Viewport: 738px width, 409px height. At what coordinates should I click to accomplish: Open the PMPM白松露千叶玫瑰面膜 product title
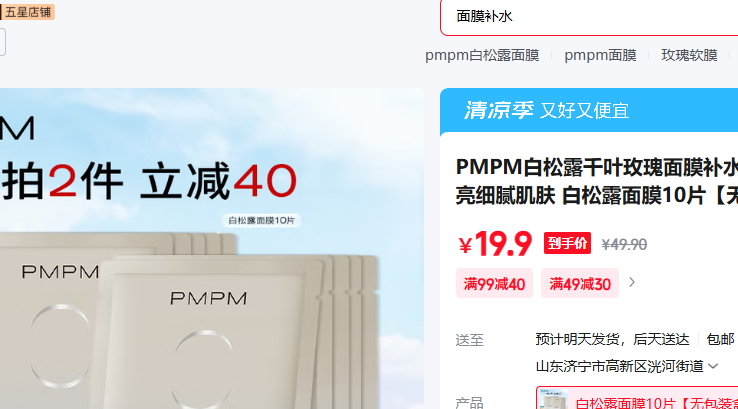click(x=597, y=181)
